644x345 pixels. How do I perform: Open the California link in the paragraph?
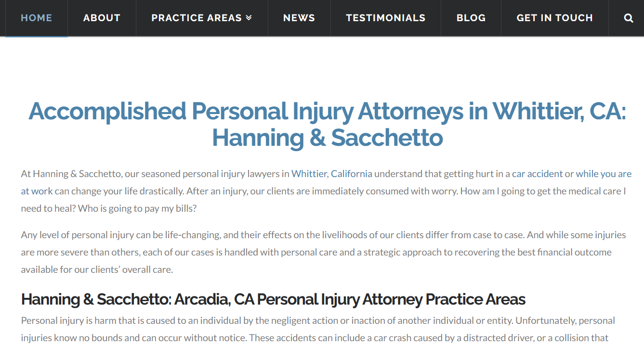click(x=351, y=174)
